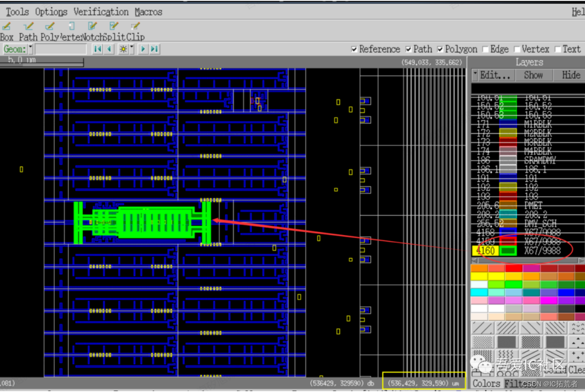
Task: Select highlighted layer number 4160
Action: pos(485,251)
